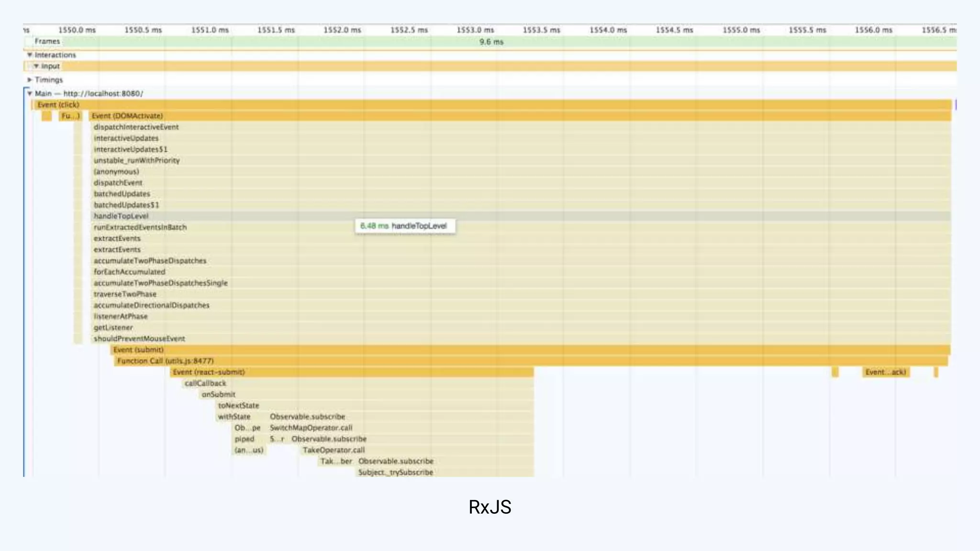The height and width of the screenshot is (551, 980).
Task: Select the dispatchEvent bar
Action: point(521,183)
